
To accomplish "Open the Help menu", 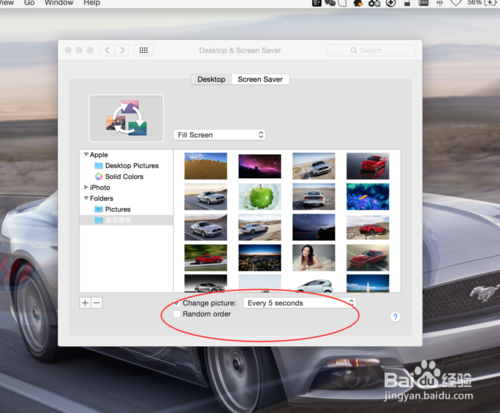I will (x=92, y=3).
